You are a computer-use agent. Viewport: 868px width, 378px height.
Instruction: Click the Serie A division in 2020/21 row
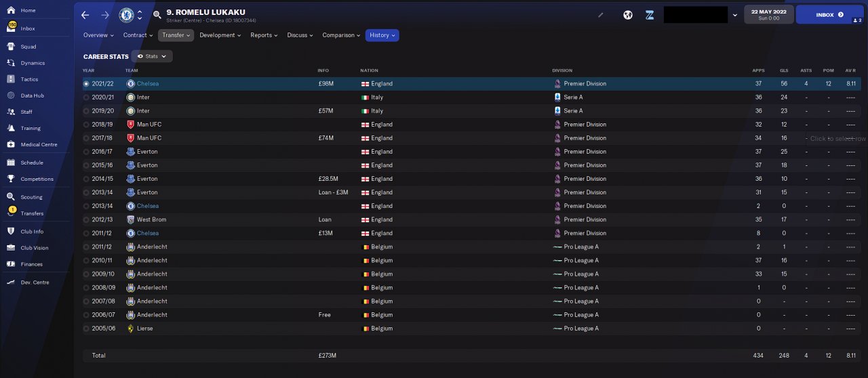pos(573,98)
